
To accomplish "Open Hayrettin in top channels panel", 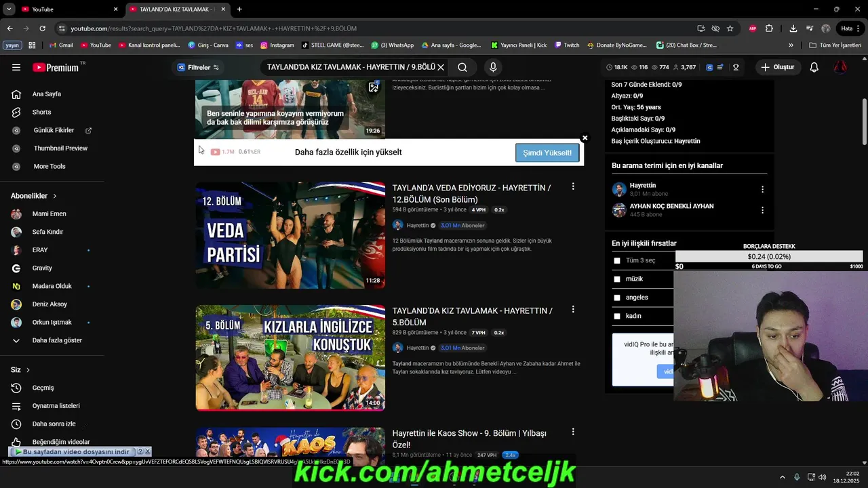I will click(x=642, y=185).
